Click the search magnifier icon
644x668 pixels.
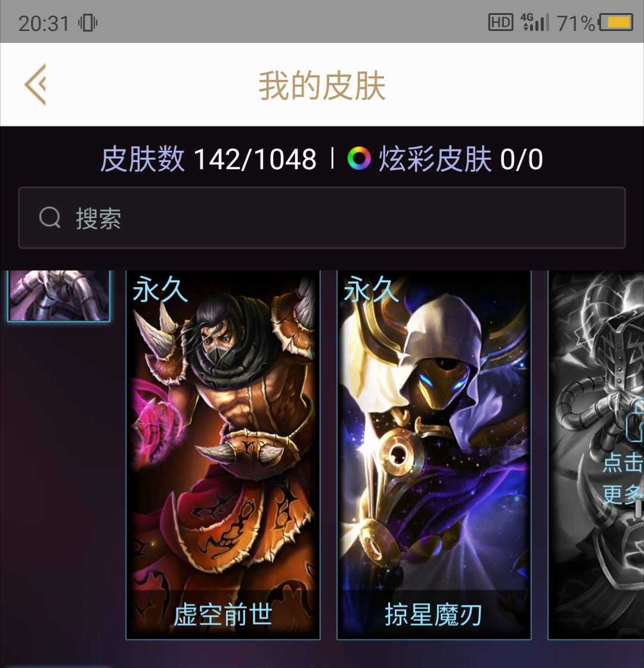50,218
